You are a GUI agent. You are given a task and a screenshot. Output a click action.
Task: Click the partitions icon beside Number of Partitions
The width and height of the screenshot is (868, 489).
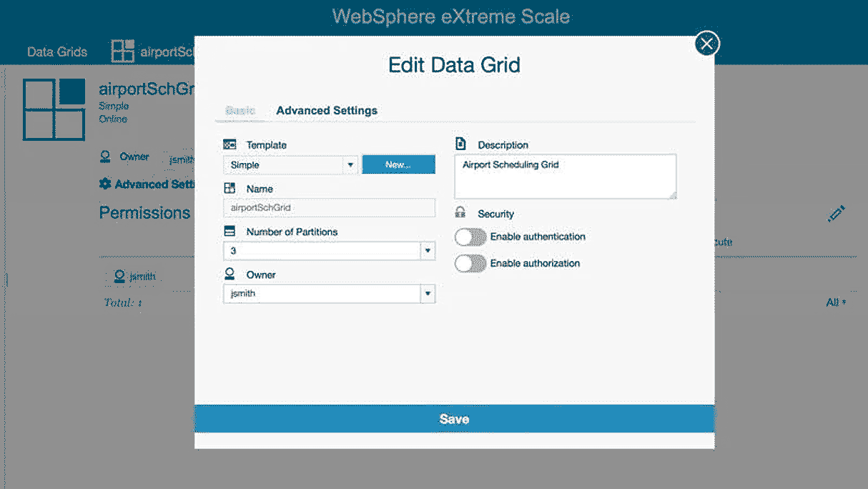coord(230,231)
